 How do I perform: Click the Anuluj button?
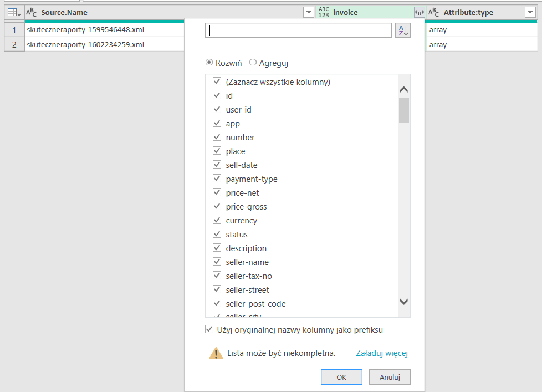390,377
